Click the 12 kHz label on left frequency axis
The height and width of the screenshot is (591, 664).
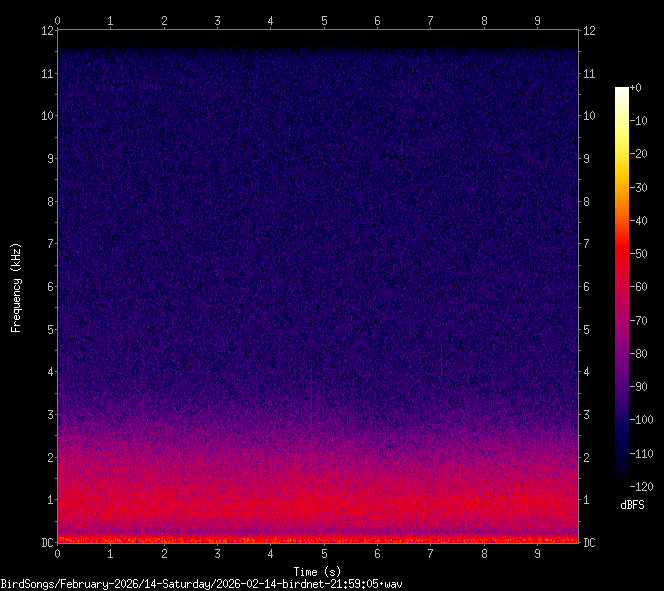pos(46,30)
